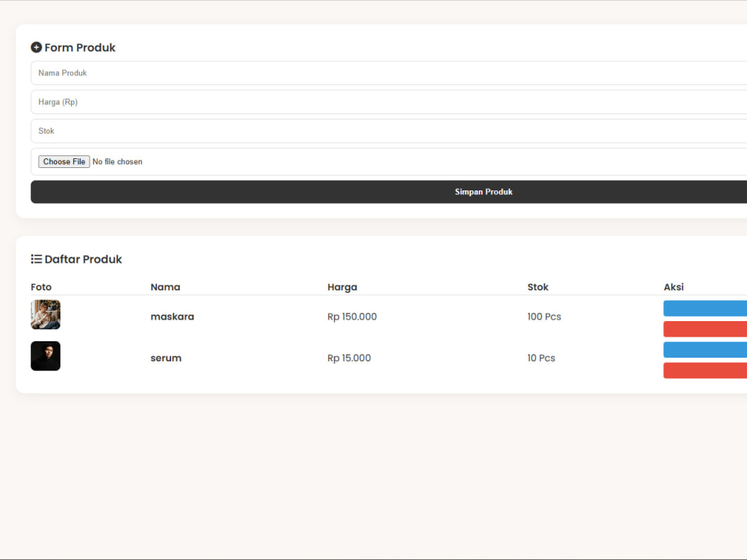Screen dimensions: 747x560
Task: Focus the Nama Produk input field
Action: point(388,73)
